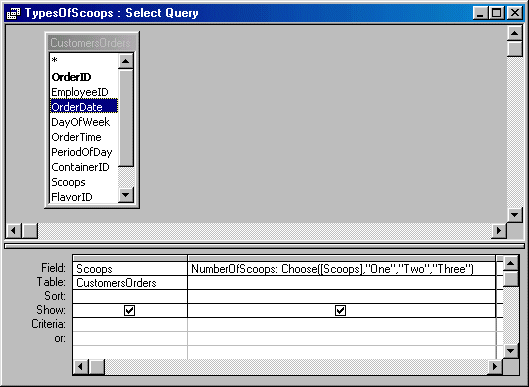This screenshot has height=387, width=529.
Task: Click design grid horizontal scroll left arrow
Action: coord(81,366)
